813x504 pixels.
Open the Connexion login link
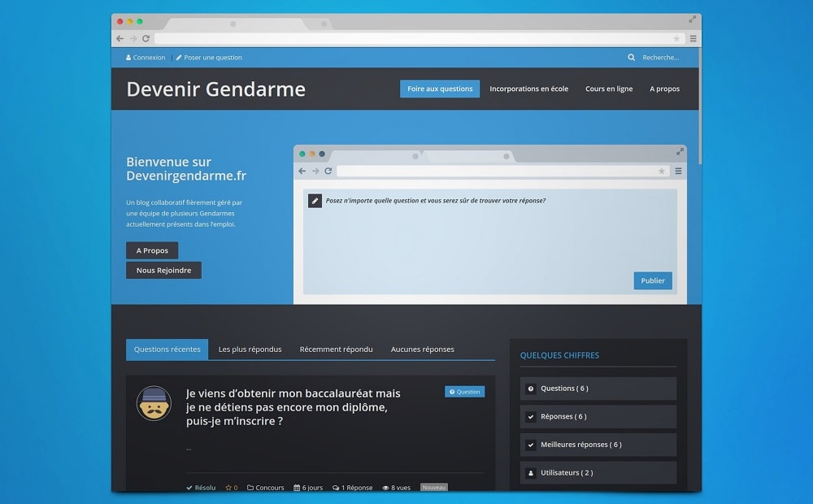click(x=146, y=58)
